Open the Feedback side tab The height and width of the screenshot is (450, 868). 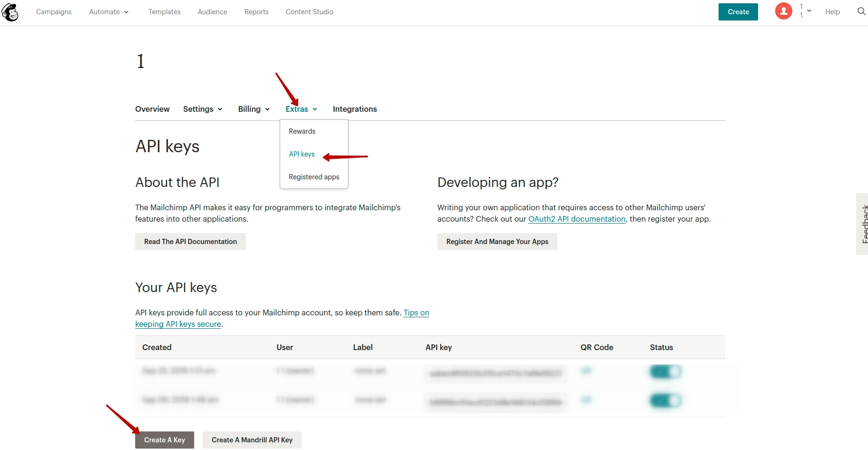point(863,224)
